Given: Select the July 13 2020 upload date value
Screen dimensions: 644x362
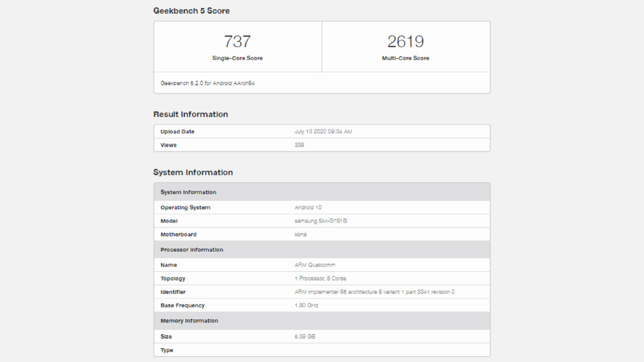Looking at the screenshot, I should (323, 132).
